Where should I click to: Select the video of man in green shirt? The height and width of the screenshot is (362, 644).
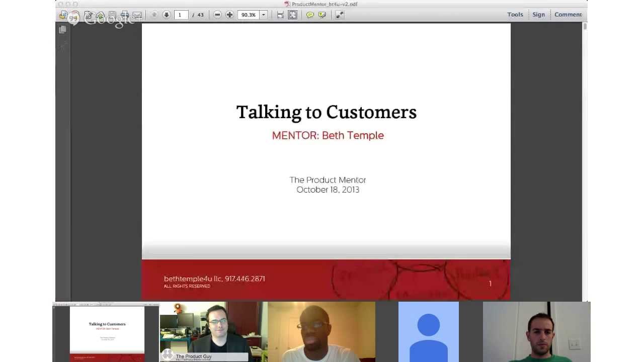coord(537,332)
